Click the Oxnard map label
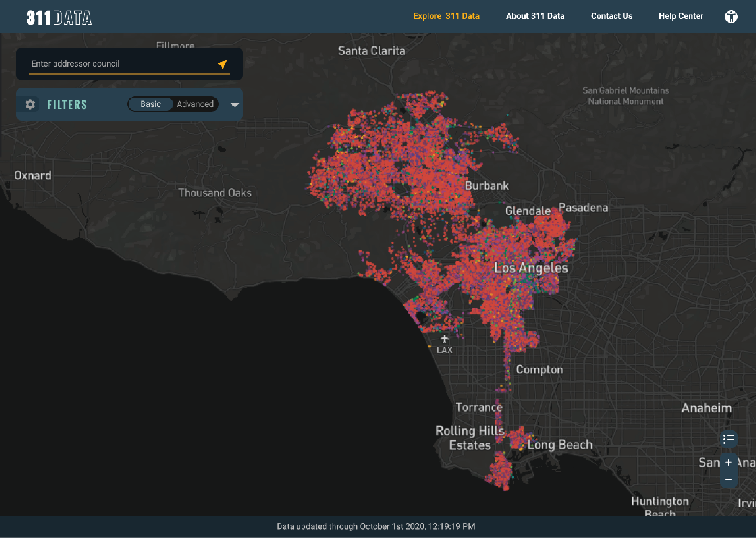The height and width of the screenshot is (543, 756). pyautogui.click(x=33, y=175)
